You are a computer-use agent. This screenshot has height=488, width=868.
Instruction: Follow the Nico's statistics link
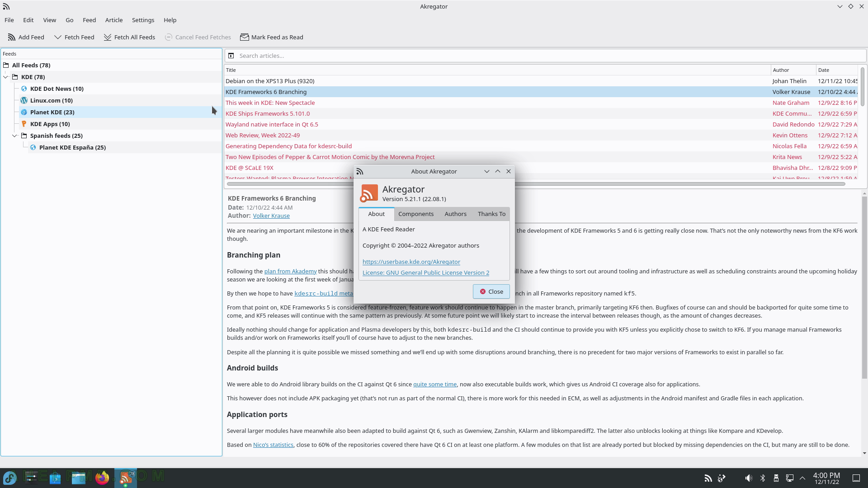(273, 445)
